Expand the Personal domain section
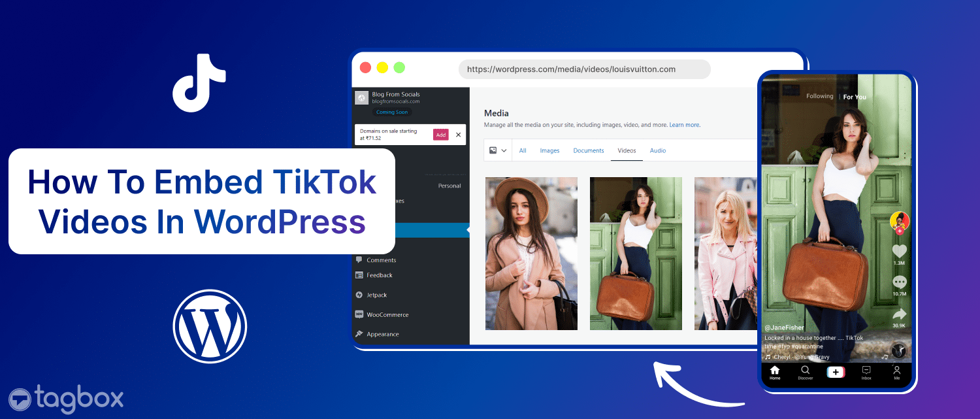This screenshot has width=980, height=419. pos(449,185)
